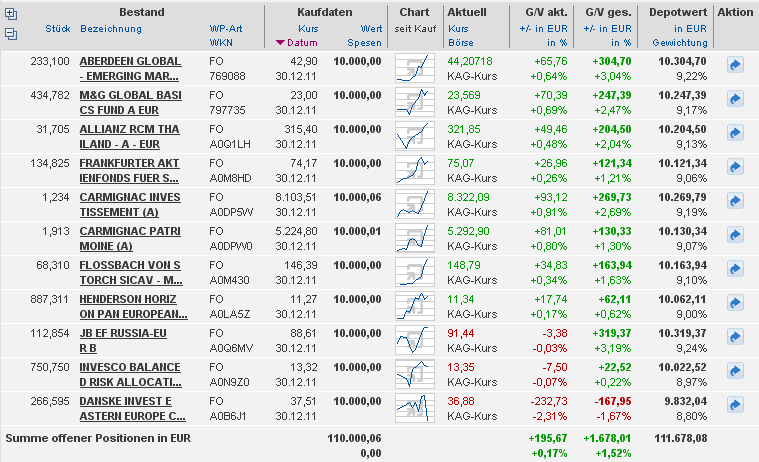
Task: Open action arrow for Allianz RCM Thailand
Action: pos(735,133)
